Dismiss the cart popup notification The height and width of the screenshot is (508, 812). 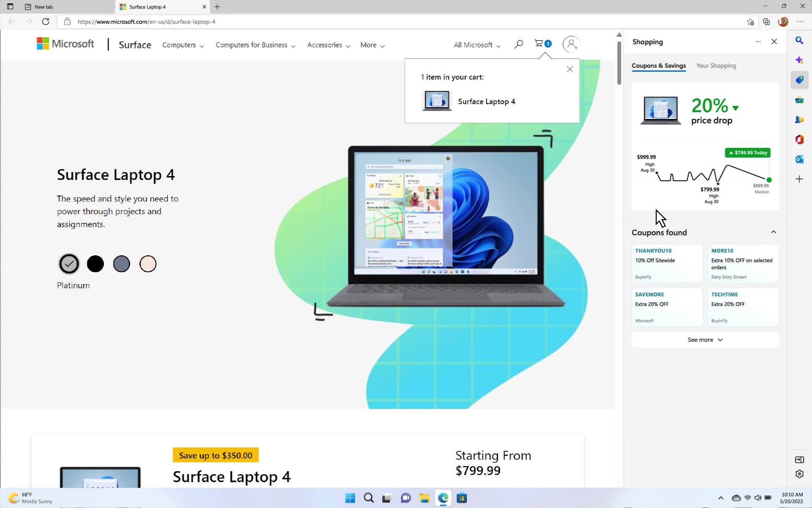pyautogui.click(x=569, y=69)
